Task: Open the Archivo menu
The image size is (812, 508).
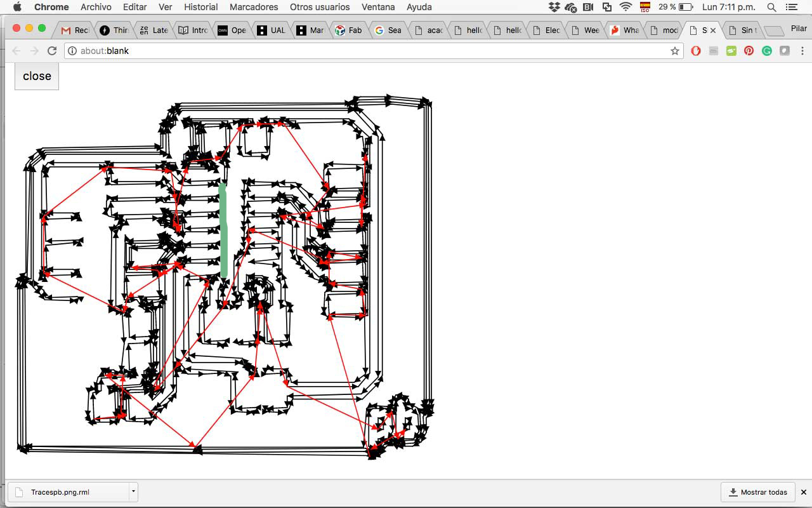Action: click(x=96, y=7)
